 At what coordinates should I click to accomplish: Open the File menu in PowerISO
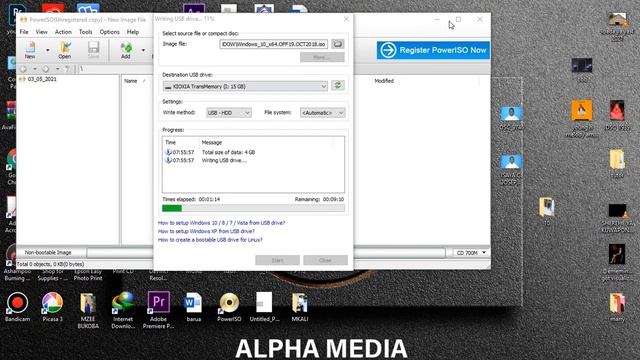[24, 32]
